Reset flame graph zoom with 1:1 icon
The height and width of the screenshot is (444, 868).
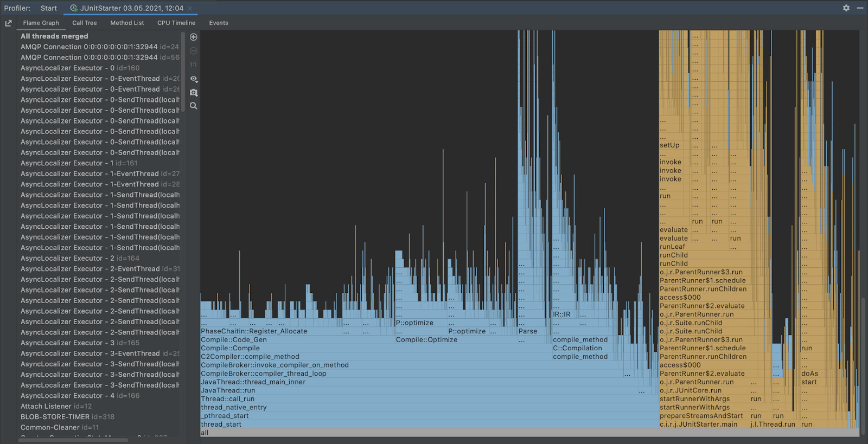[x=193, y=65]
